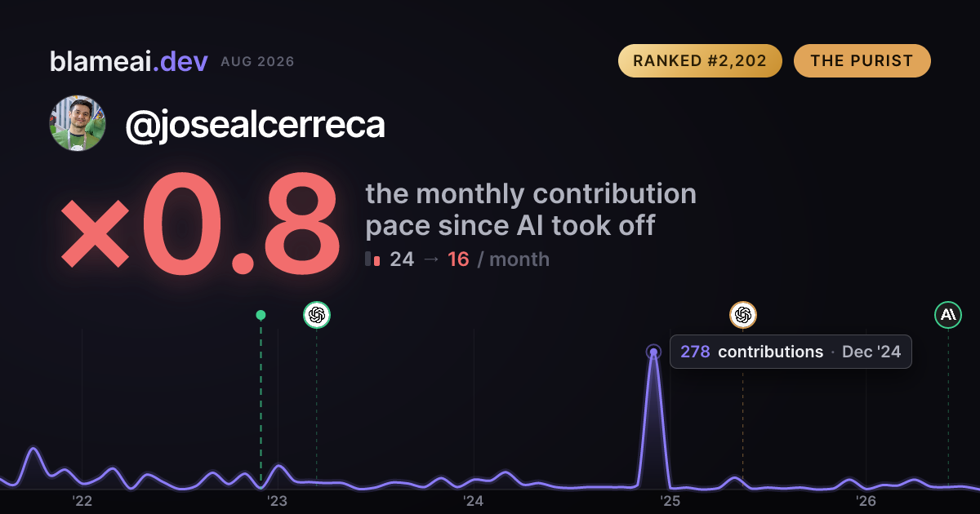This screenshot has height=514, width=980.
Task: Click the AUG 2026 date label
Action: coord(257,62)
